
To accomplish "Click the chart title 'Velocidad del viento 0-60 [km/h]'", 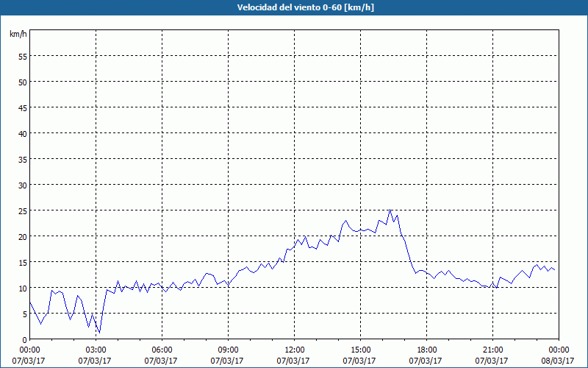I will [305, 7].
